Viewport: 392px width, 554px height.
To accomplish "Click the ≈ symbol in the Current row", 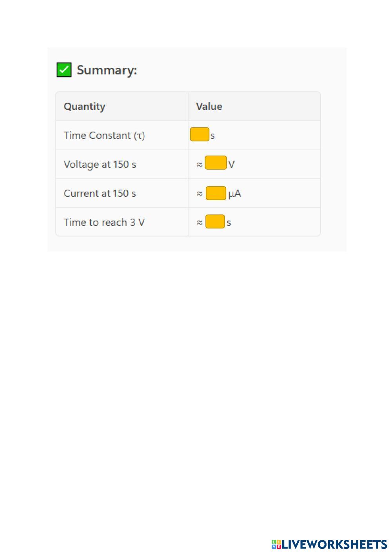I will (200, 194).
